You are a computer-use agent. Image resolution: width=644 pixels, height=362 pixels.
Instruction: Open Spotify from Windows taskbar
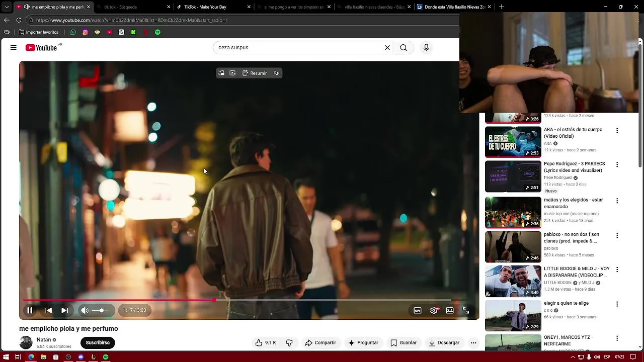pos(106,357)
